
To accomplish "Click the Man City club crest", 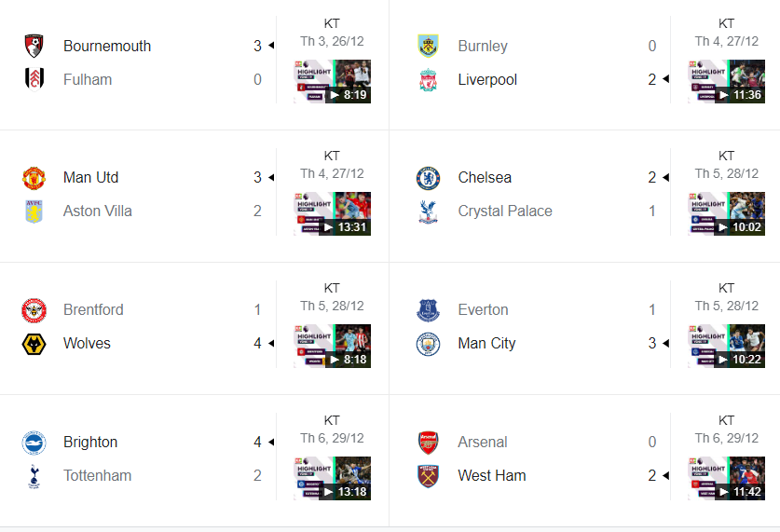I will pyautogui.click(x=429, y=344).
